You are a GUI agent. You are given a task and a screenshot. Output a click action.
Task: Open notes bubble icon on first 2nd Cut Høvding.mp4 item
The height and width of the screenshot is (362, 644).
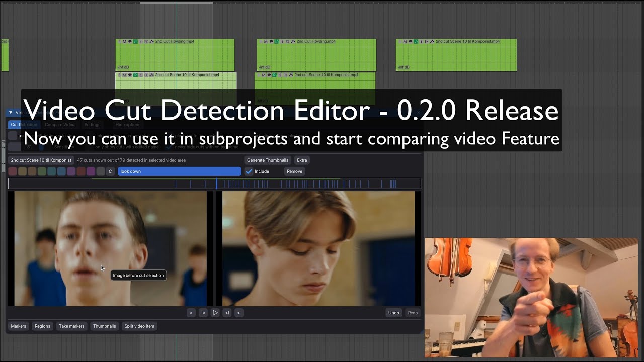(x=130, y=42)
